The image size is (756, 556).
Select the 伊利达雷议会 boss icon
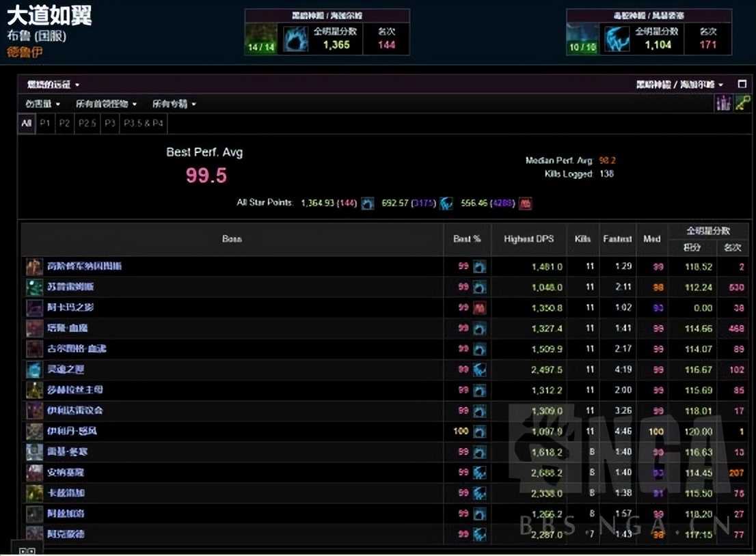tap(34, 411)
